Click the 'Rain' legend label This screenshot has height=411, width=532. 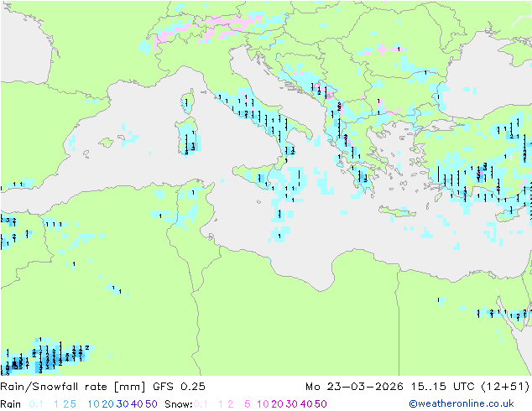[11, 404]
